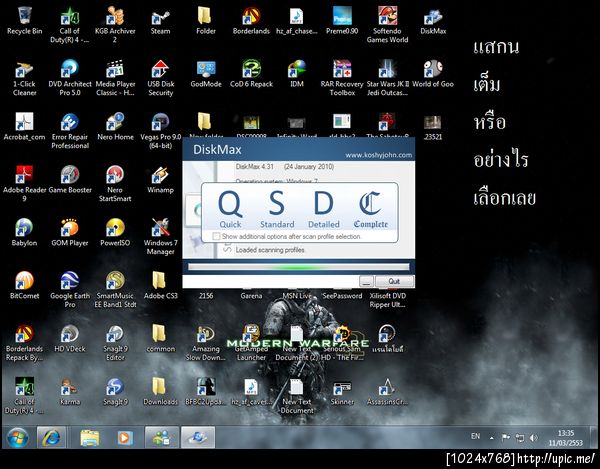Select the Borderlands icon in top row
This screenshot has width=600, height=469.
pyautogui.click(x=251, y=21)
